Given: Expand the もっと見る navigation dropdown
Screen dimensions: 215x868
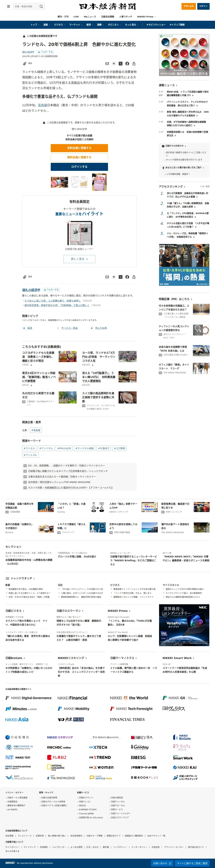Looking at the screenshot, I should click(131, 25).
